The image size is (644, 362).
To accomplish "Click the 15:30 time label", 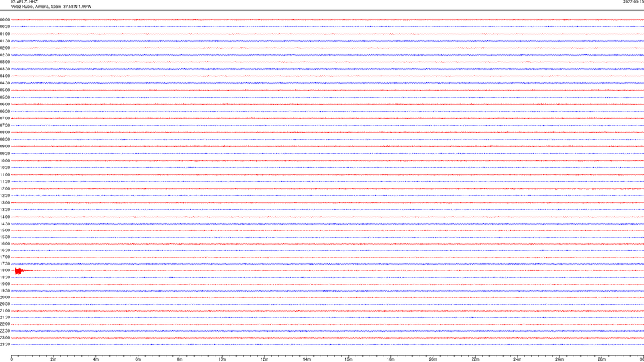I will tap(5, 237).
